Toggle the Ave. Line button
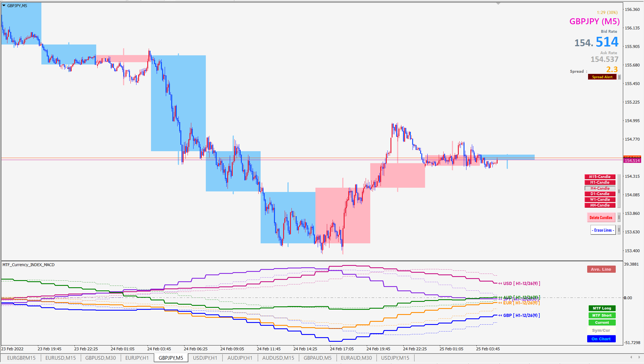Screen dimensions: 644x364 pyautogui.click(x=601, y=269)
